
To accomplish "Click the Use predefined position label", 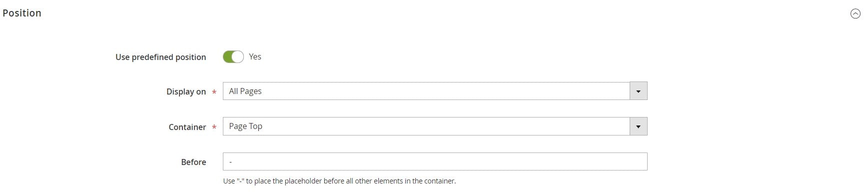I will click(x=160, y=57).
